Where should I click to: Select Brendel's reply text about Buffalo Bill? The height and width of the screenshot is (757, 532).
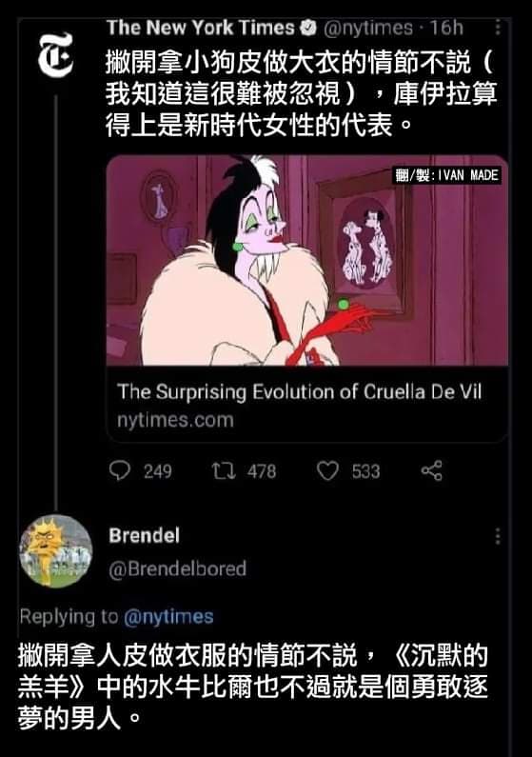click(253, 686)
